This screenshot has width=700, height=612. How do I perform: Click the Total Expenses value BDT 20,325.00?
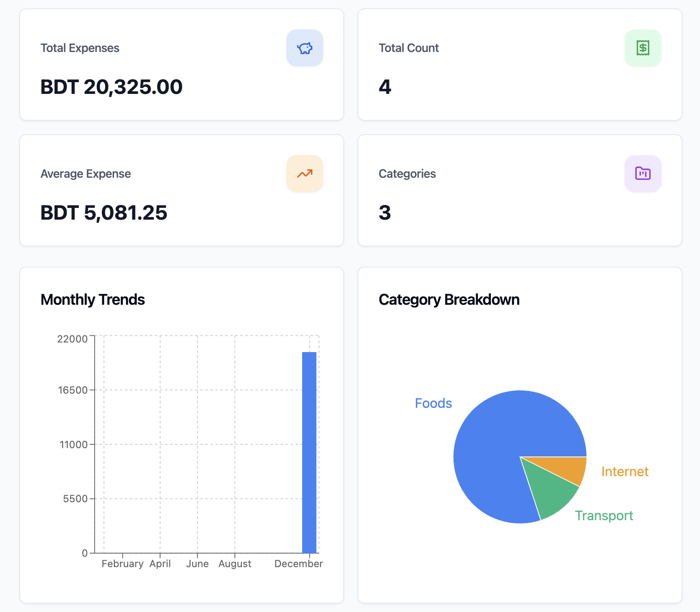click(111, 87)
